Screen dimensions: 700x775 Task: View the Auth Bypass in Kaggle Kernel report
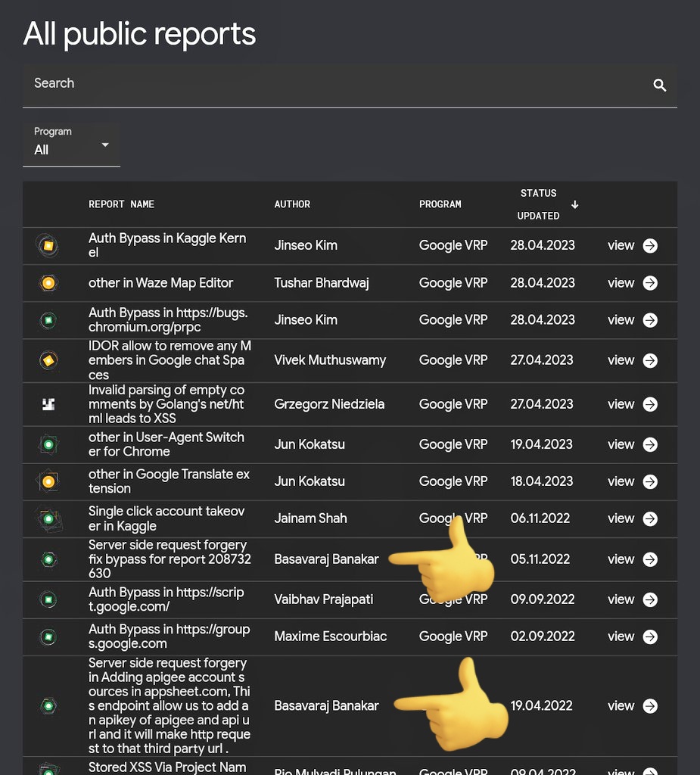[621, 245]
